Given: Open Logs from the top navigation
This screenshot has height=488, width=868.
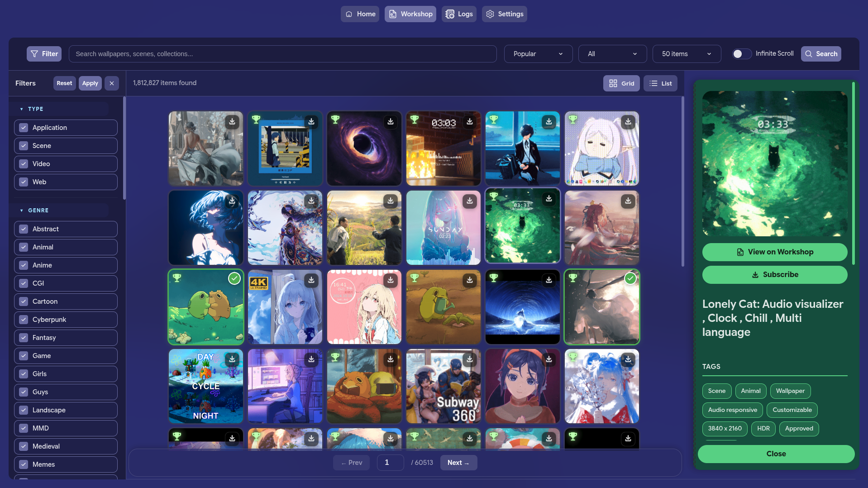Looking at the screenshot, I should coord(459,14).
